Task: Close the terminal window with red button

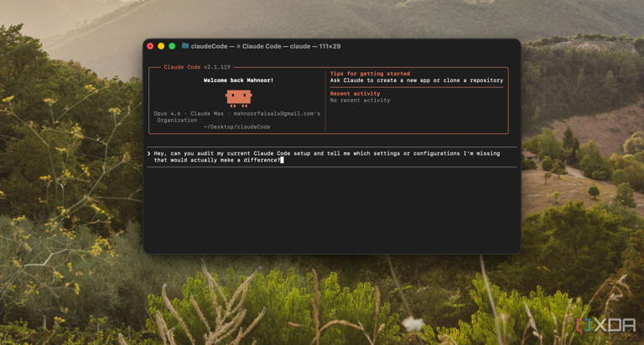Action: [151, 46]
